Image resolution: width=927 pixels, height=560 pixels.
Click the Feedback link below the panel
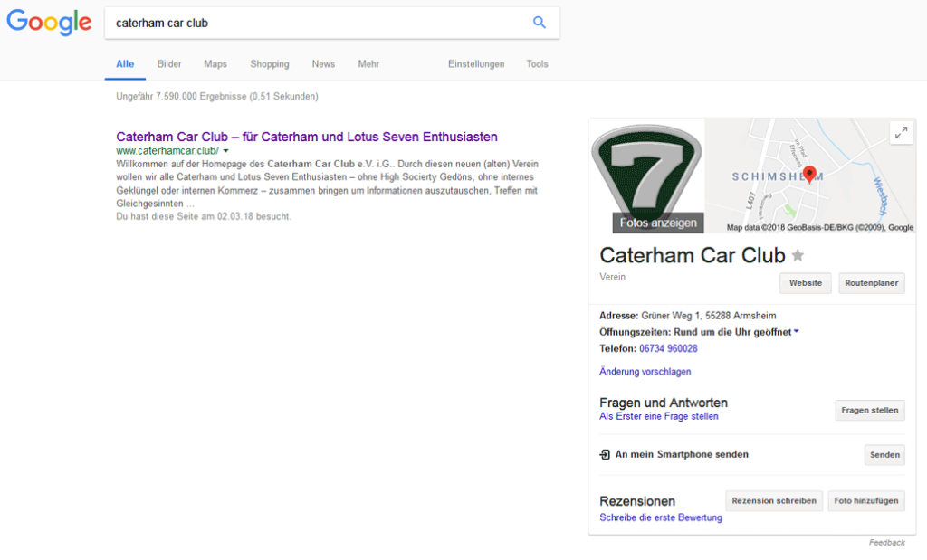[887, 542]
